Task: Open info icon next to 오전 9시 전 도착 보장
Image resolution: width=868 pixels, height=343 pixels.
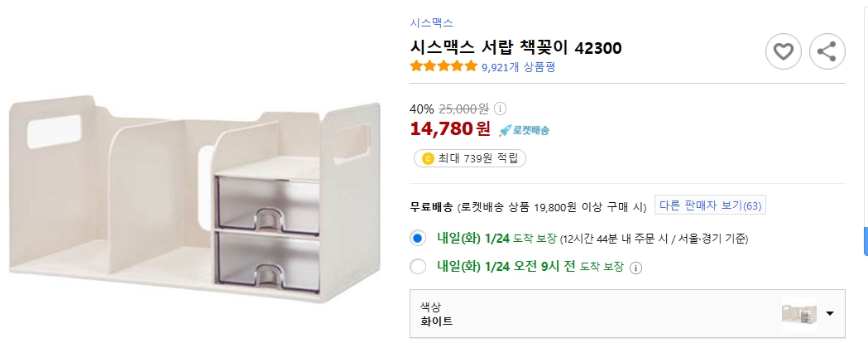Action: [635, 268]
